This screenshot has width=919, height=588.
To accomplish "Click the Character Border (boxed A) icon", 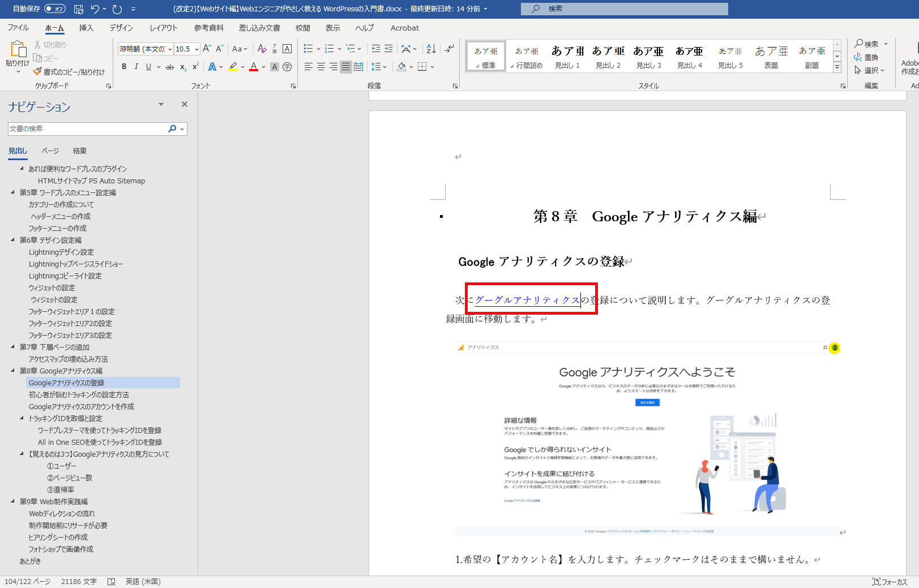I will click(287, 49).
